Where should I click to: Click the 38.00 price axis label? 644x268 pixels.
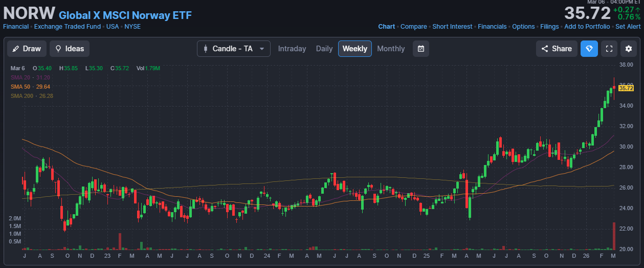pyautogui.click(x=626, y=65)
